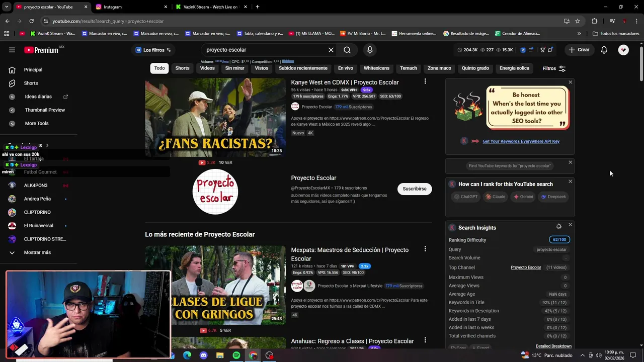This screenshot has height=362, width=644.
Task: Open the Kanye West video thumbnail
Action: [215, 117]
